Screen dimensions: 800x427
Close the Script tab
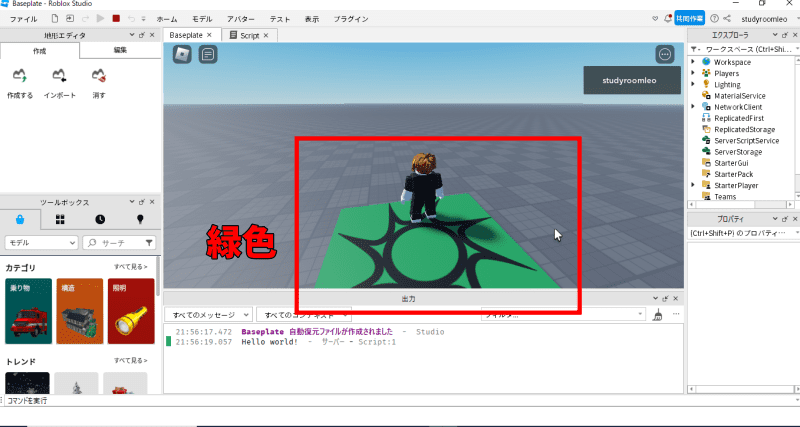[x=268, y=36]
